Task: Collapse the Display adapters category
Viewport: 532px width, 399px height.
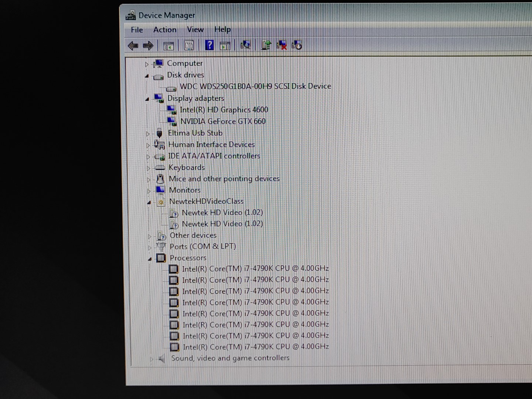Action: pyautogui.click(x=147, y=99)
